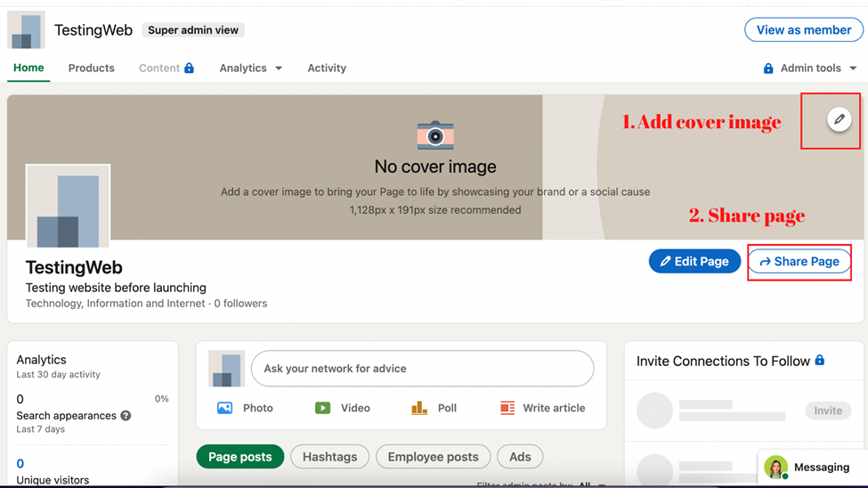Click the TestingWeb logo in header
The width and height of the screenshot is (868, 488).
coord(26,30)
